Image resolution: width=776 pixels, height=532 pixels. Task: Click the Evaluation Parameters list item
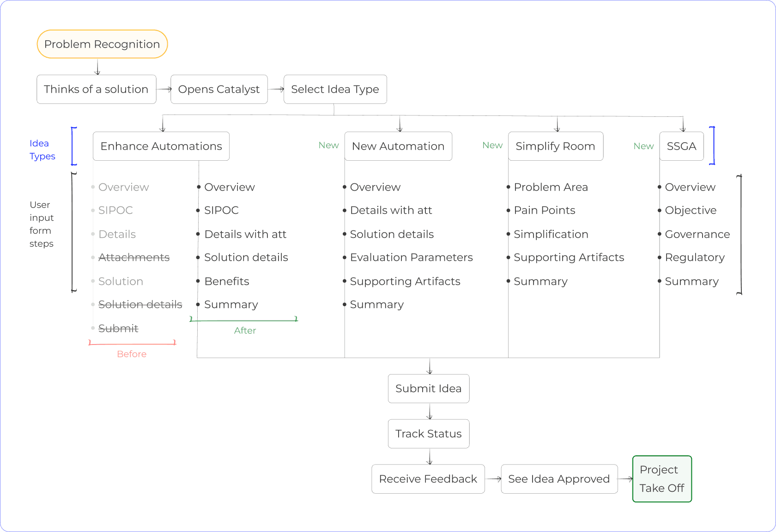411,258
